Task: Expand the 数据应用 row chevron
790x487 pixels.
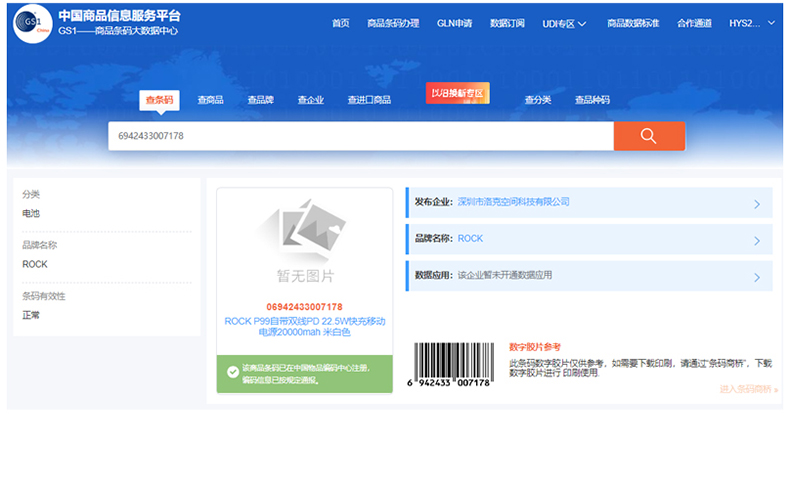Action: coord(757,277)
